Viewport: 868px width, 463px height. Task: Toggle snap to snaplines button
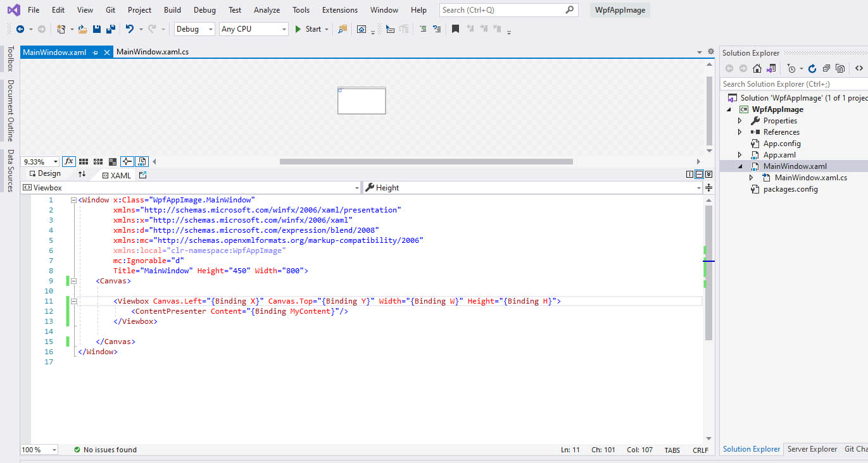tap(127, 161)
